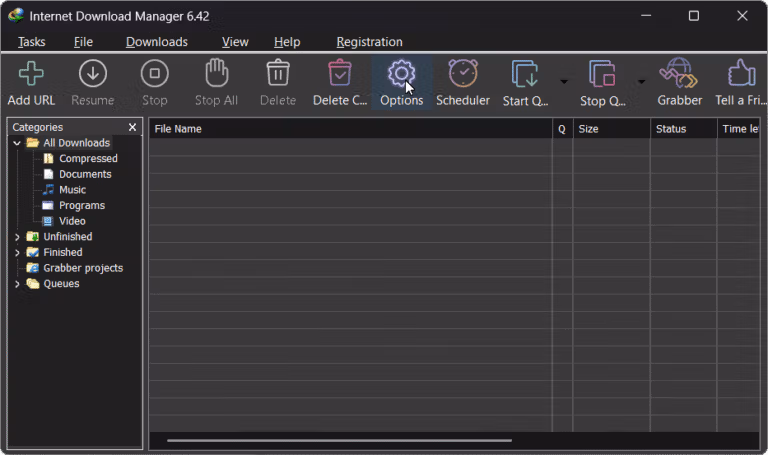Minimize the Internet Download Manager window
Viewport: 768px width, 455px height.
pos(646,16)
